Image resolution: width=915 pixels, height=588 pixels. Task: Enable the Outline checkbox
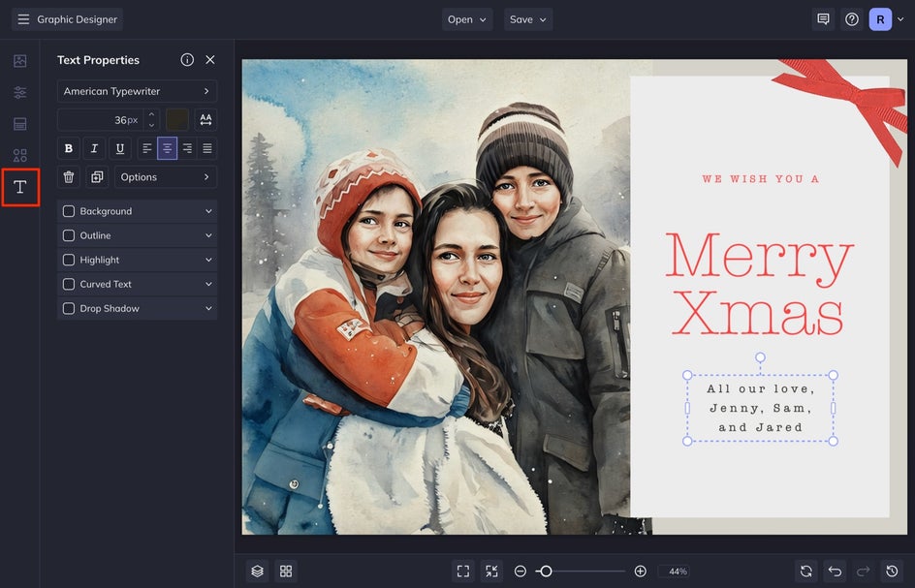[68, 235]
